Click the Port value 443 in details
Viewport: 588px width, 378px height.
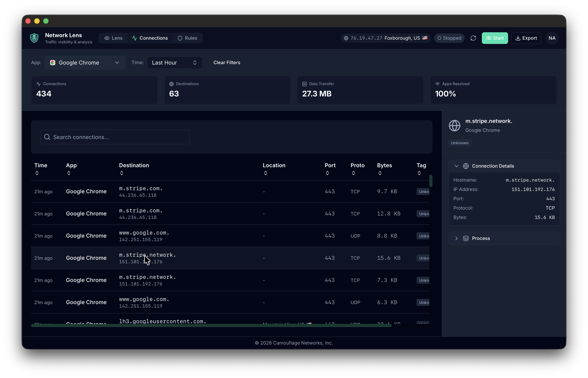[x=550, y=199]
